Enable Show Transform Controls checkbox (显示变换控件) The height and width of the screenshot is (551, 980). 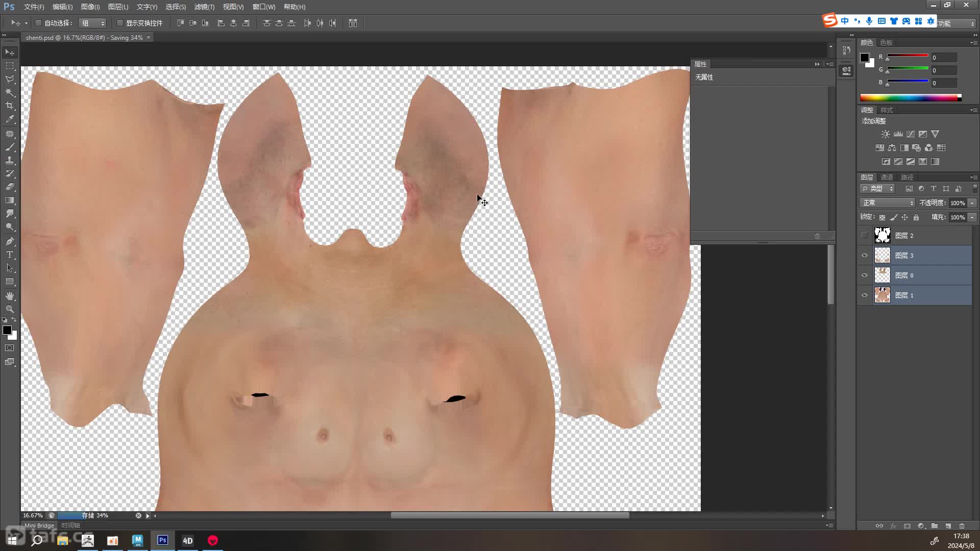coord(119,23)
